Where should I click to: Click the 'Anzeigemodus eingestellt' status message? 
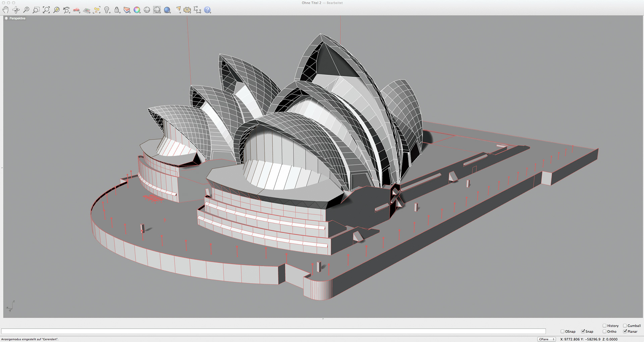(30, 339)
